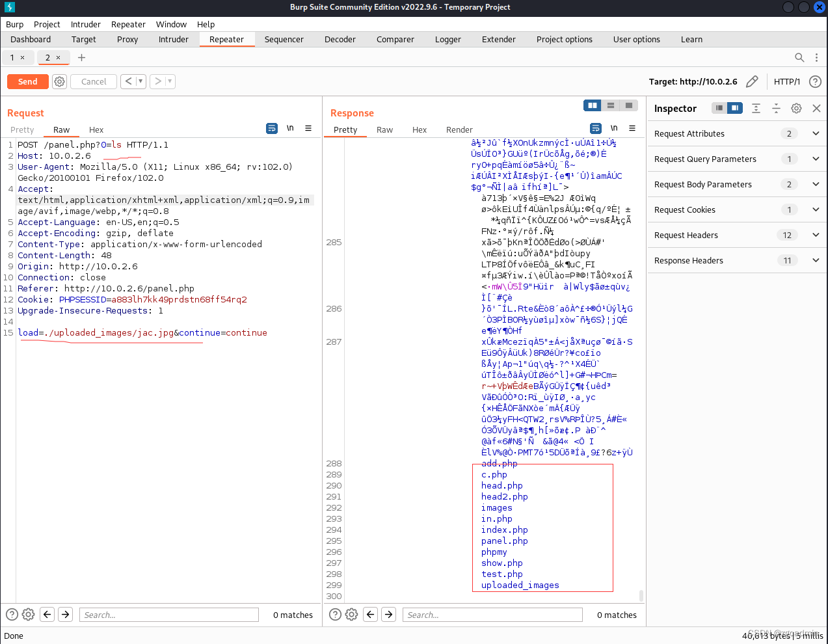Set Inspector docked-right layout

[x=735, y=108]
